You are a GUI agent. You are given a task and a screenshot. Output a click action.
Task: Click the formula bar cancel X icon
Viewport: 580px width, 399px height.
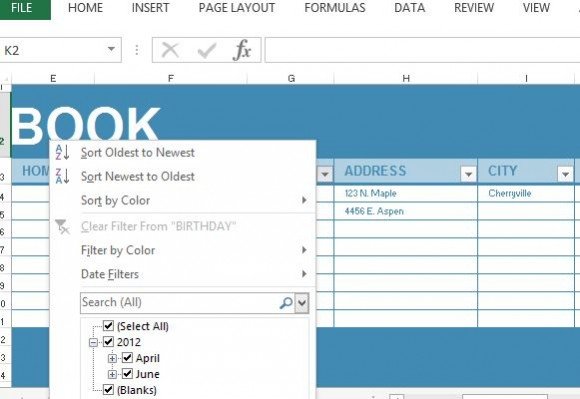170,50
